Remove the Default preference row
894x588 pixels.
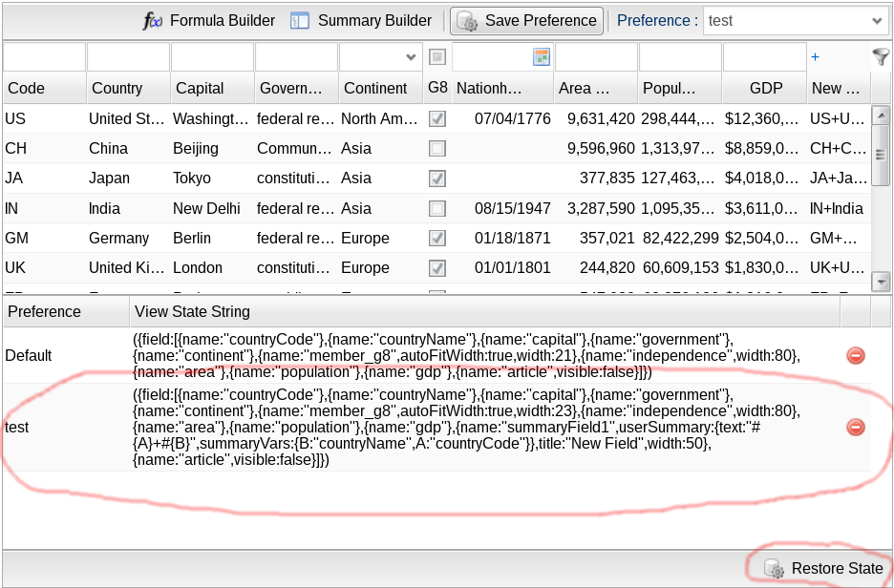[856, 355]
